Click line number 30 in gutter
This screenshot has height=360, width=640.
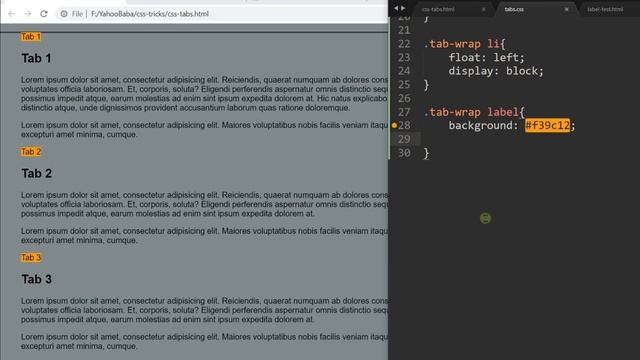(x=404, y=153)
